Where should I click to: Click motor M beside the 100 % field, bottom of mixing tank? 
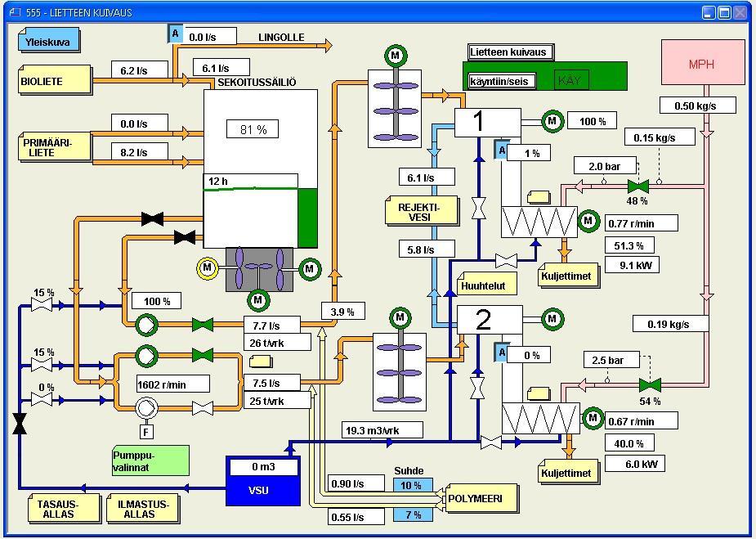point(258,300)
